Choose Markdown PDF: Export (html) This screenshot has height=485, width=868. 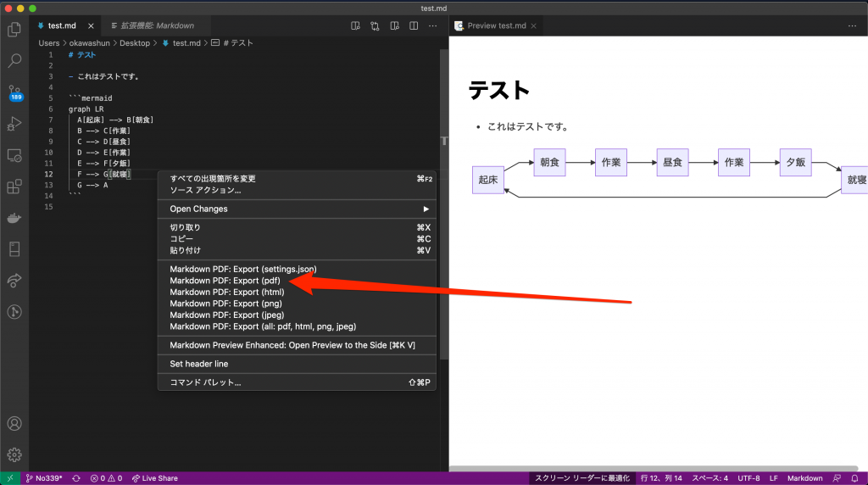click(297, 292)
